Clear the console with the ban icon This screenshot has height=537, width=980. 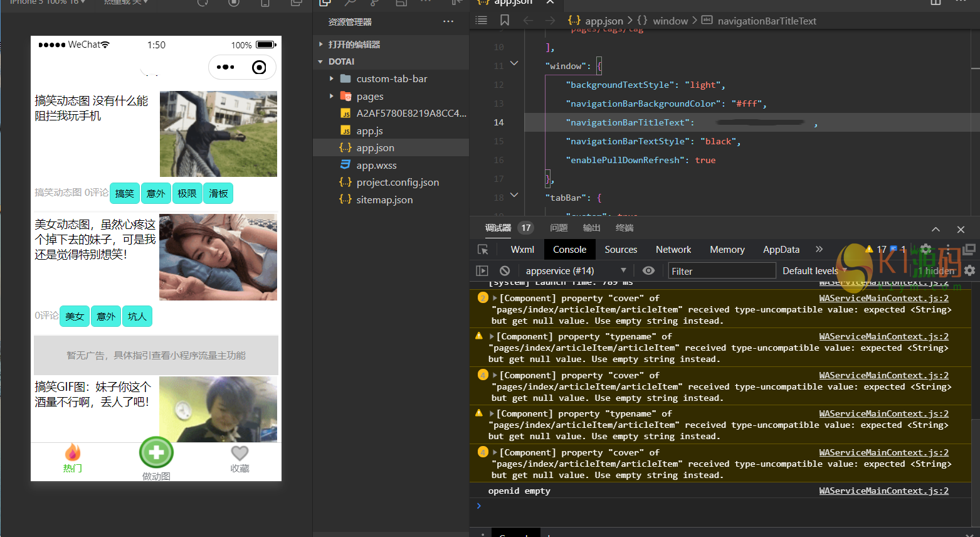505,271
